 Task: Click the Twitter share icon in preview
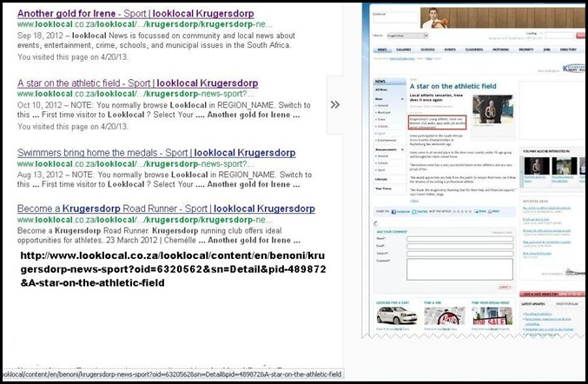point(414,212)
